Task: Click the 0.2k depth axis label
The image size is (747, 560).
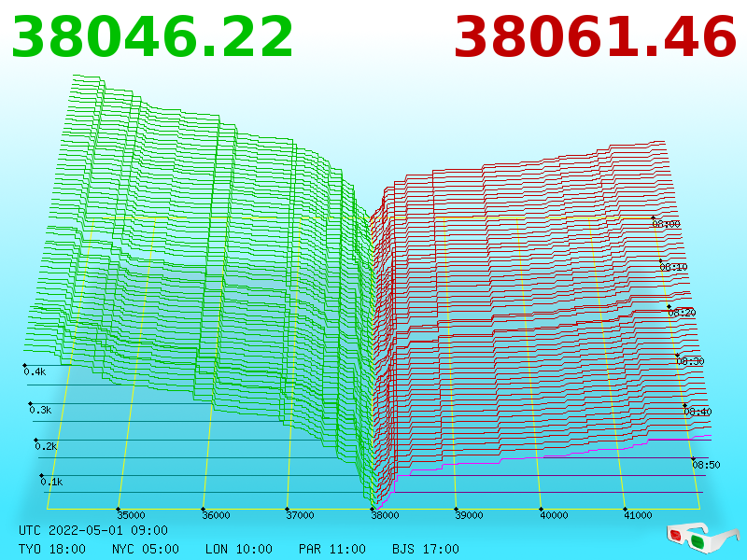Action: (x=46, y=446)
